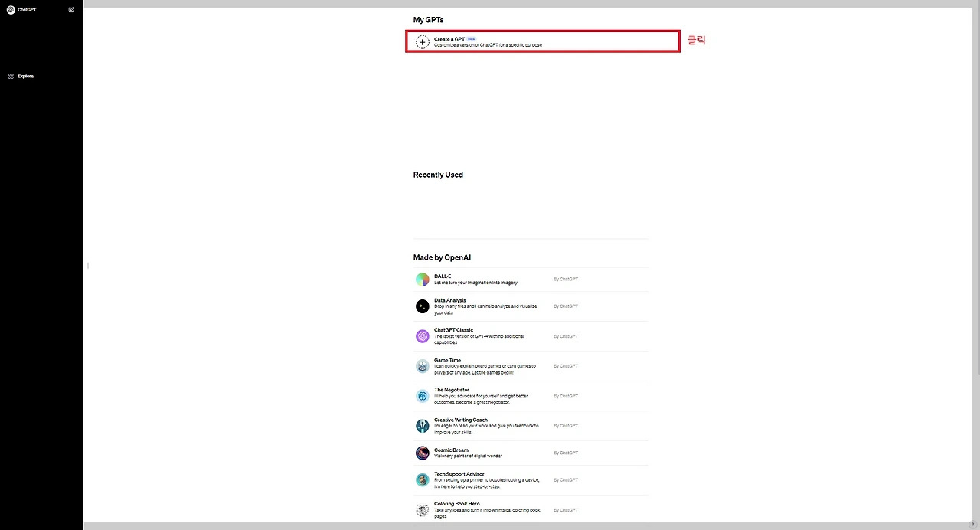Open The Negotiator title link
The height and width of the screenshot is (530, 980).
pos(452,390)
